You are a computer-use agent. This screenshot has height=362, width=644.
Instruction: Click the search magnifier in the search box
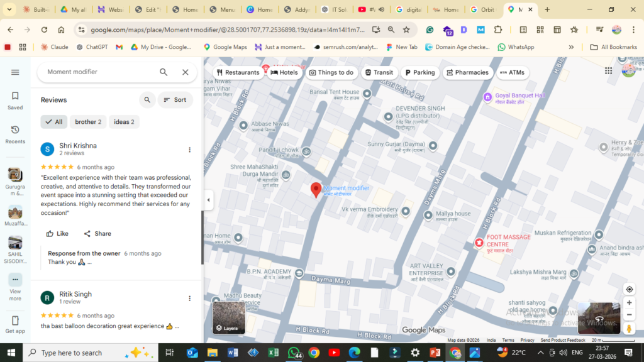[164, 72]
